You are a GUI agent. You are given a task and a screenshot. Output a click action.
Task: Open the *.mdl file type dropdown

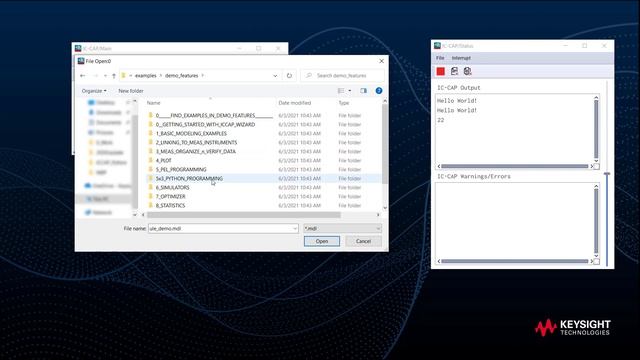click(x=342, y=229)
